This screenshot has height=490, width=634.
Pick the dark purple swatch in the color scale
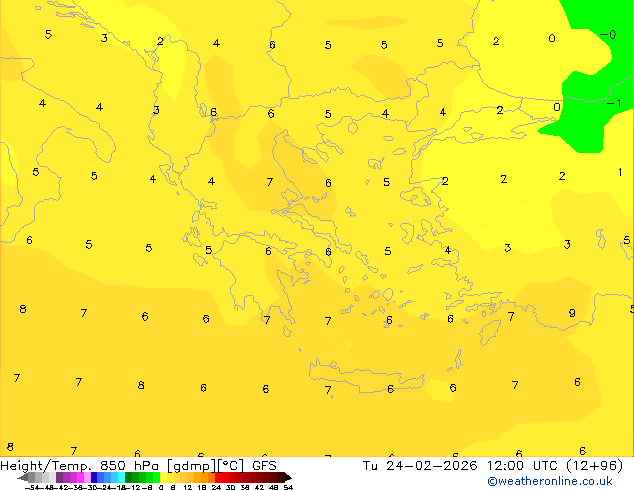tap(59, 477)
